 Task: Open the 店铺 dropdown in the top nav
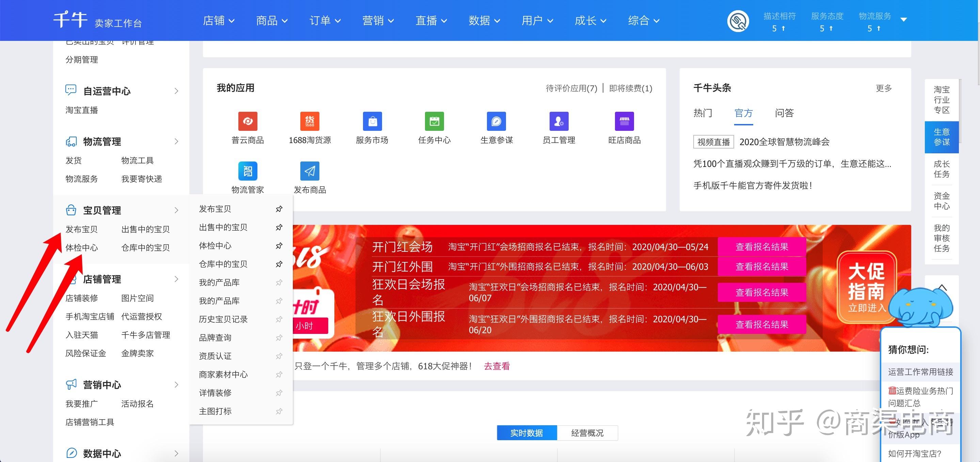pyautogui.click(x=219, y=20)
